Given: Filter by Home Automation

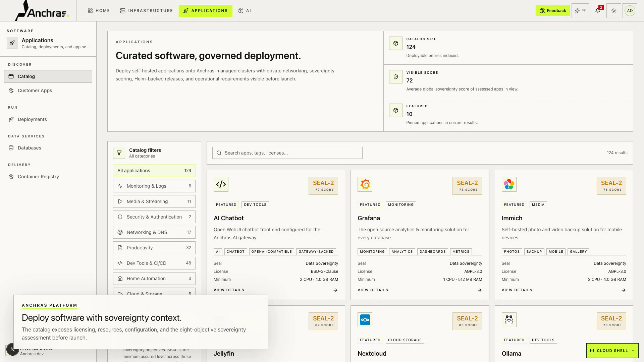Looking at the screenshot, I should coord(154,279).
